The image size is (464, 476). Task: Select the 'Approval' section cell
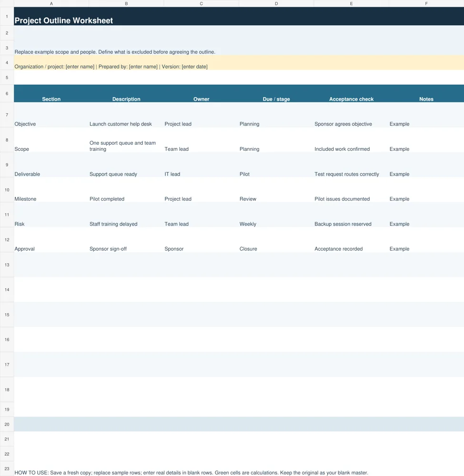tap(51, 239)
